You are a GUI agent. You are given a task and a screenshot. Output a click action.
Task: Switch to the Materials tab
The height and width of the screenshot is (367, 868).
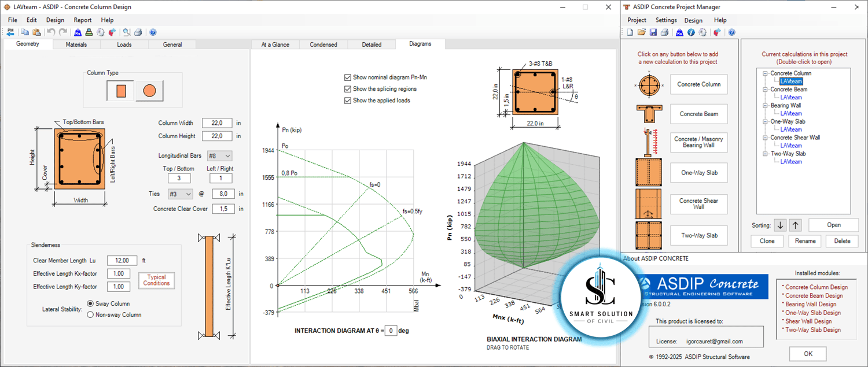point(76,45)
